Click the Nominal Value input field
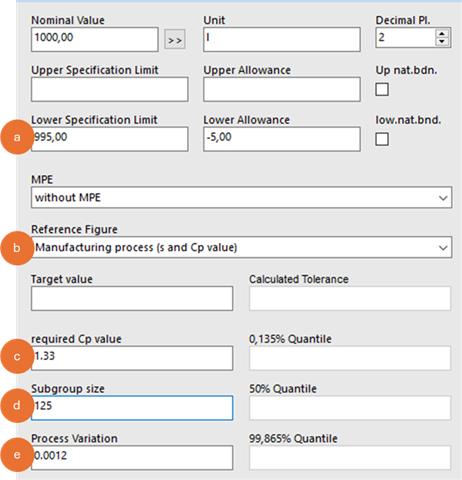The image size is (462, 480). point(95,40)
